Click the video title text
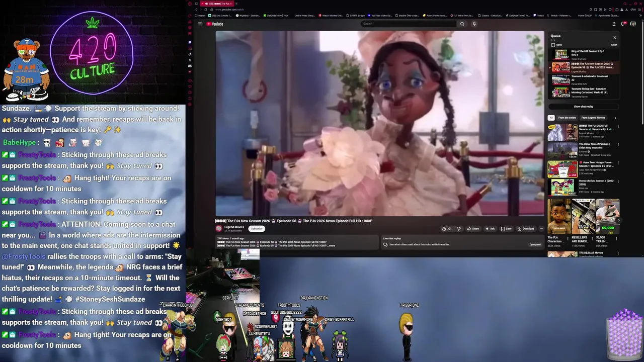This screenshot has height=362, width=644. coord(294,221)
